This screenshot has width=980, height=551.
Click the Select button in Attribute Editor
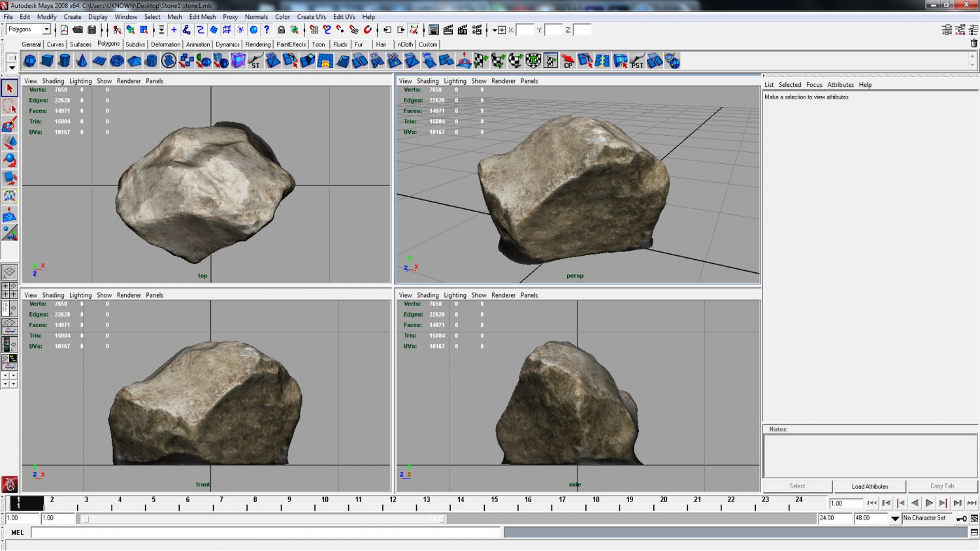tap(797, 486)
